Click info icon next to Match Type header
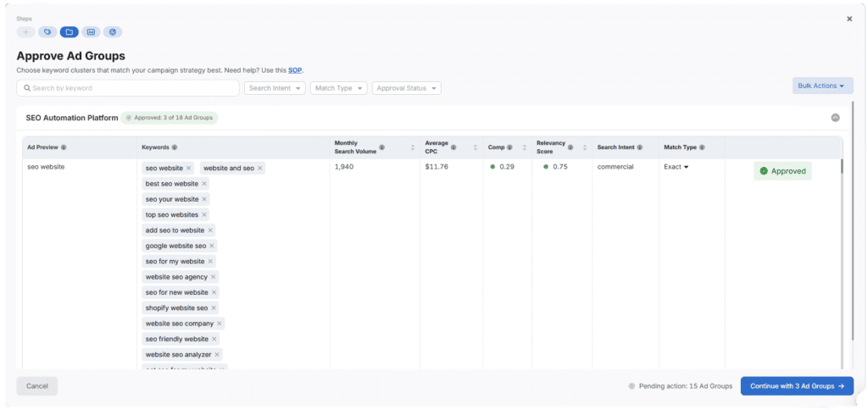The width and height of the screenshot is (868, 410). (702, 147)
